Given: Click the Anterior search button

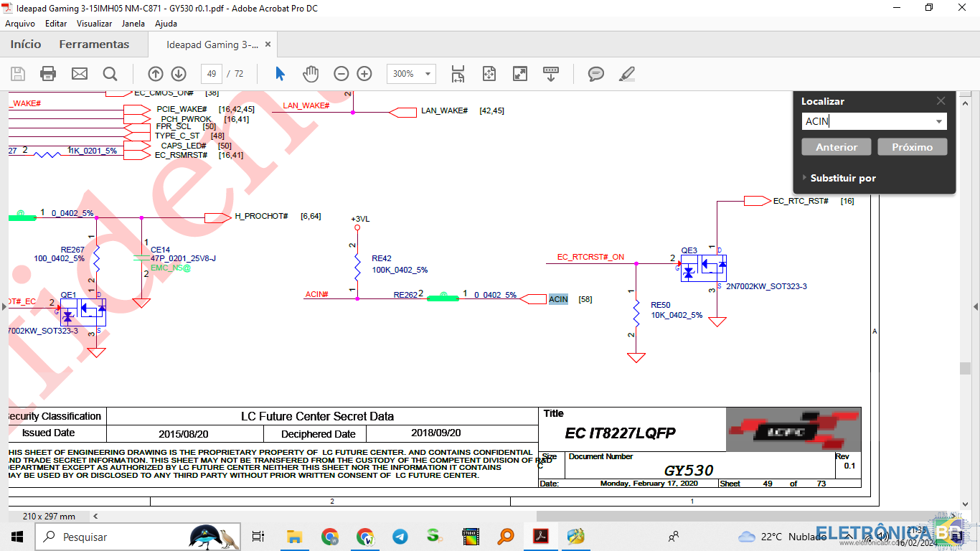Looking at the screenshot, I should (837, 147).
